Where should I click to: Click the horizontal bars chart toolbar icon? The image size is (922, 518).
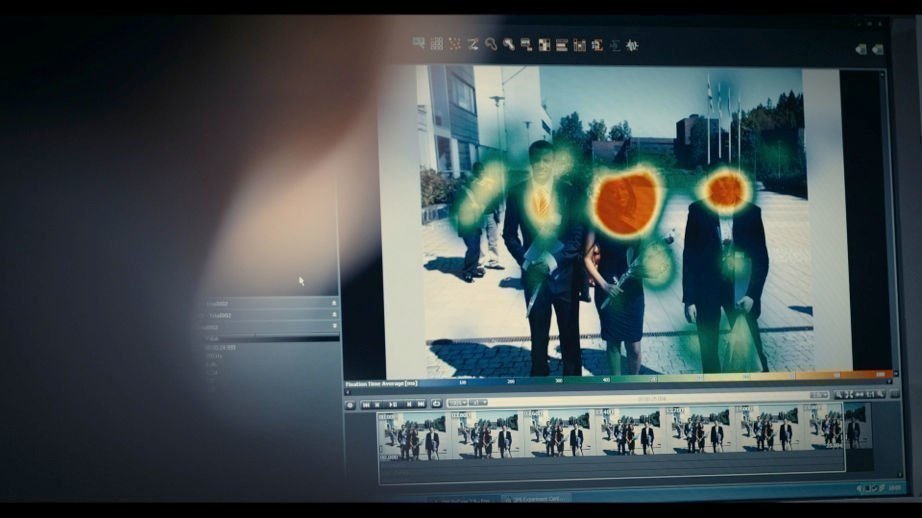(x=562, y=45)
